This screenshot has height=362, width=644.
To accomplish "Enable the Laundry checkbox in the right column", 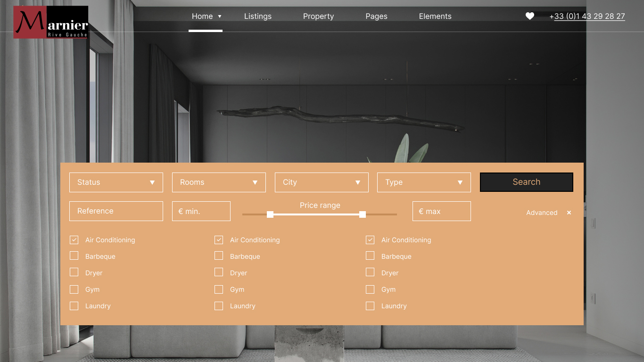I will click(370, 306).
